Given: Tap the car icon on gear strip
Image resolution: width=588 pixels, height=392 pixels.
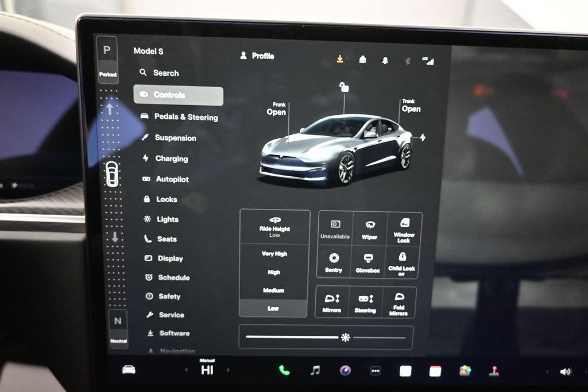Looking at the screenshot, I should [x=112, y=174].
